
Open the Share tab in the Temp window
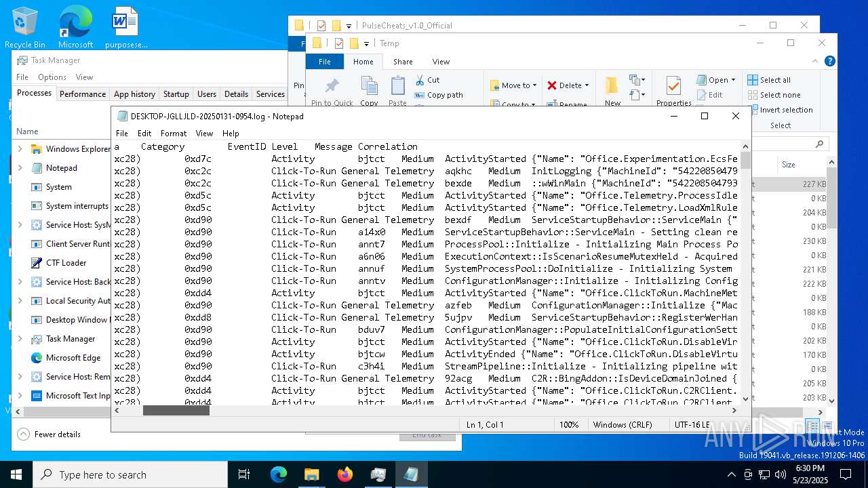(403, 62)
